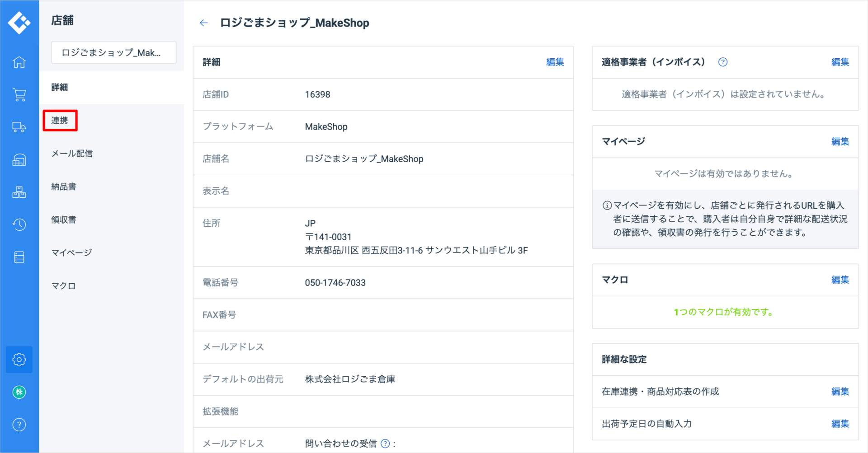Viewport: 868px width, 453px height.
Task: Select the shopping cart orders icon
Action: coord(19,95)
